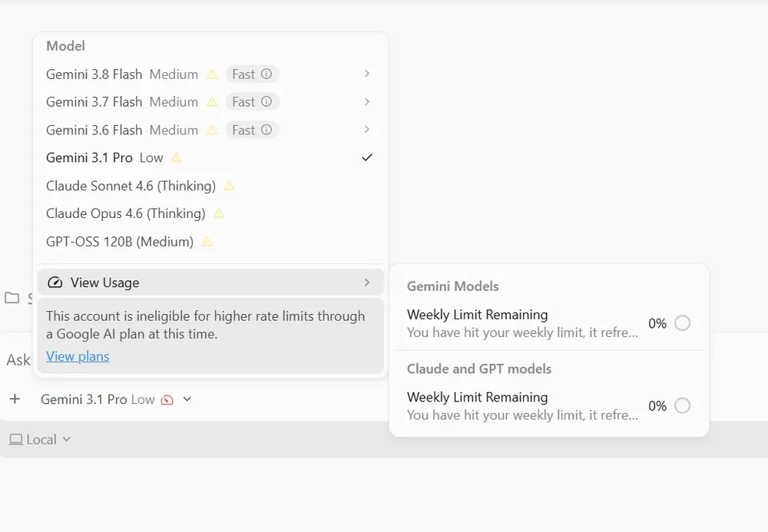Click the Ask input field
This screenshot has width=768, height=532.
[x=18, y=360]
